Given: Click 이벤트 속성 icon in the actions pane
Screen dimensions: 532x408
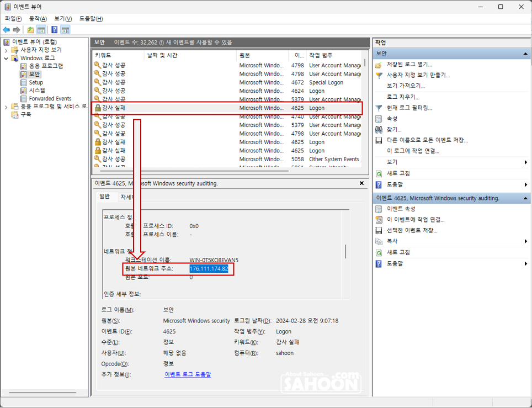Looking at the screenshot, I should (x=379, y=209).
